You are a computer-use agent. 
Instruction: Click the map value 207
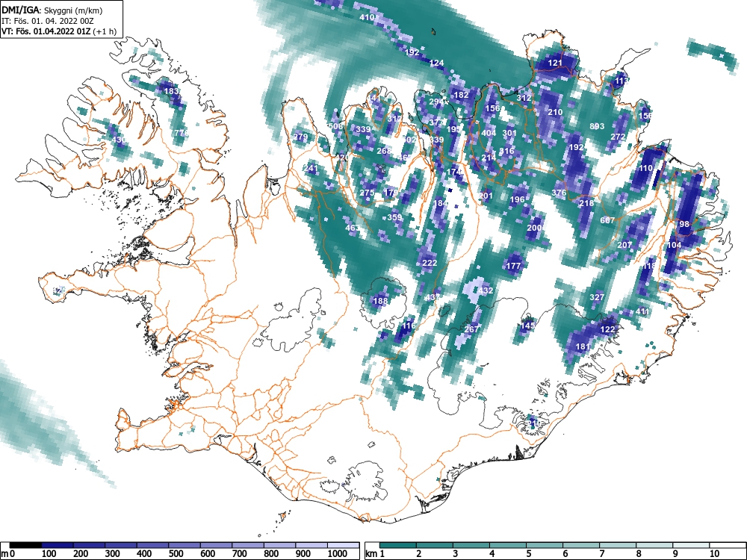pos(624,245)
